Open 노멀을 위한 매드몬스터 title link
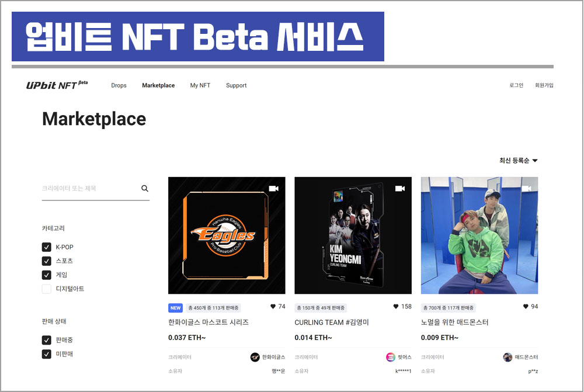Screen dimensions: 584x392 (x=454, y=322)
